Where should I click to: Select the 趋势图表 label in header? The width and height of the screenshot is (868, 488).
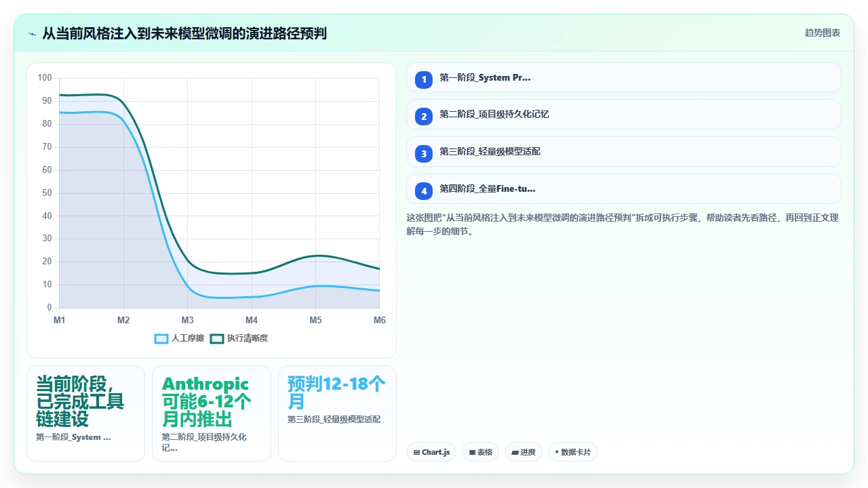coord(823,33)
